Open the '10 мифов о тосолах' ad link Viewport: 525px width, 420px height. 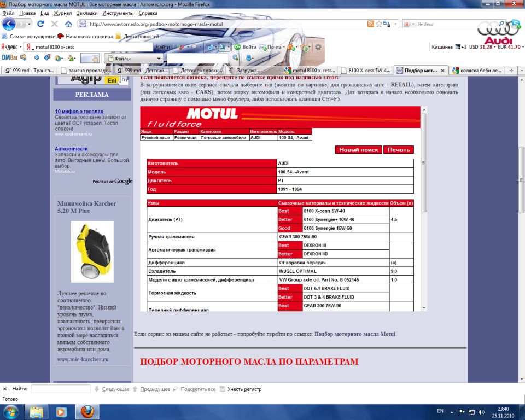(79, 111)
